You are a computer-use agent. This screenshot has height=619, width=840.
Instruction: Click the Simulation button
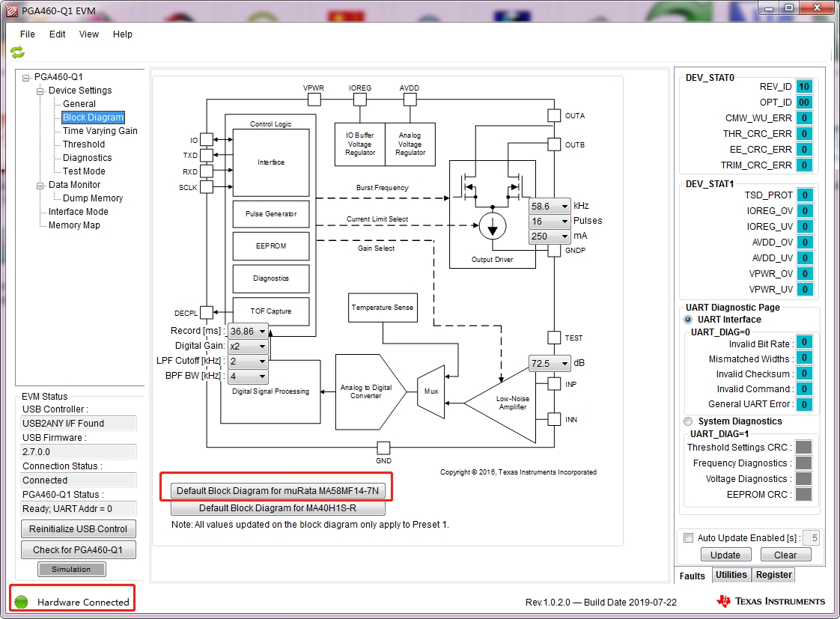pyautogui.click(x=71, y=569)
